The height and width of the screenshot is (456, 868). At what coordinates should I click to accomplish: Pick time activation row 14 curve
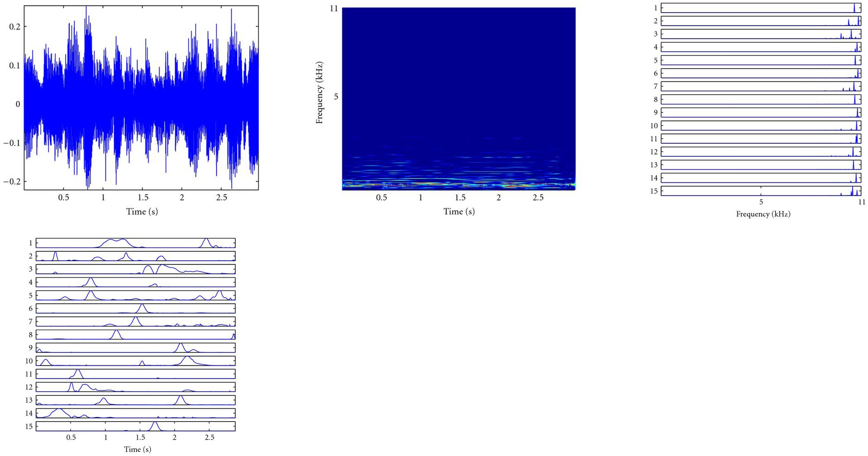tap(136, 413)
